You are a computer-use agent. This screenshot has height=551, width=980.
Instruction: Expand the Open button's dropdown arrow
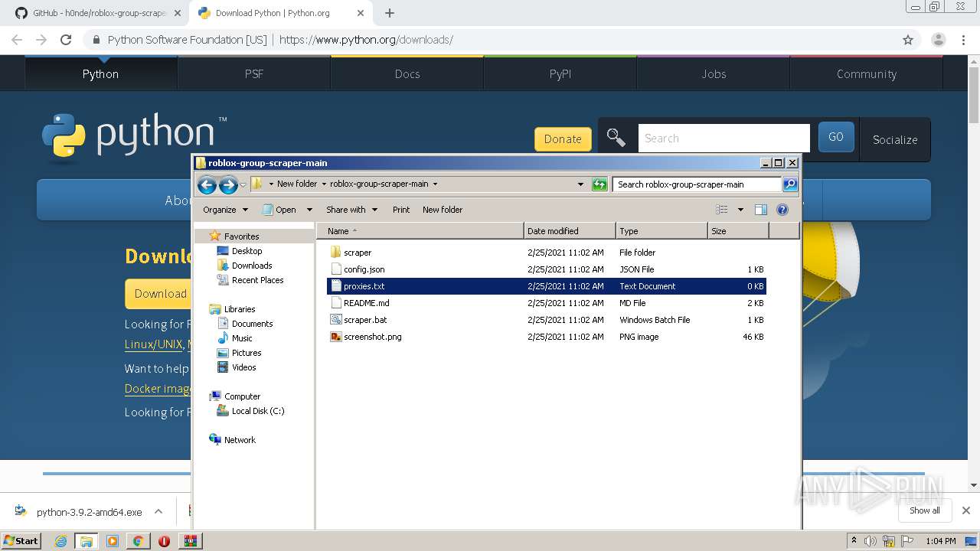[309, 210]
